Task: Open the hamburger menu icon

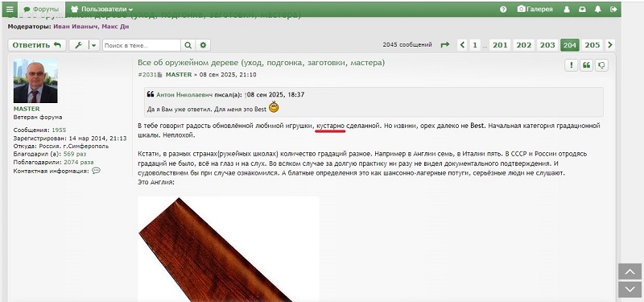Action: click(x=10, y=9)
